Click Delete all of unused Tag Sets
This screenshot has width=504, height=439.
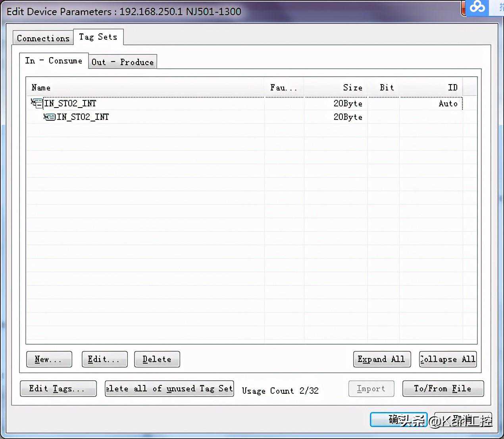pos(169,389)
